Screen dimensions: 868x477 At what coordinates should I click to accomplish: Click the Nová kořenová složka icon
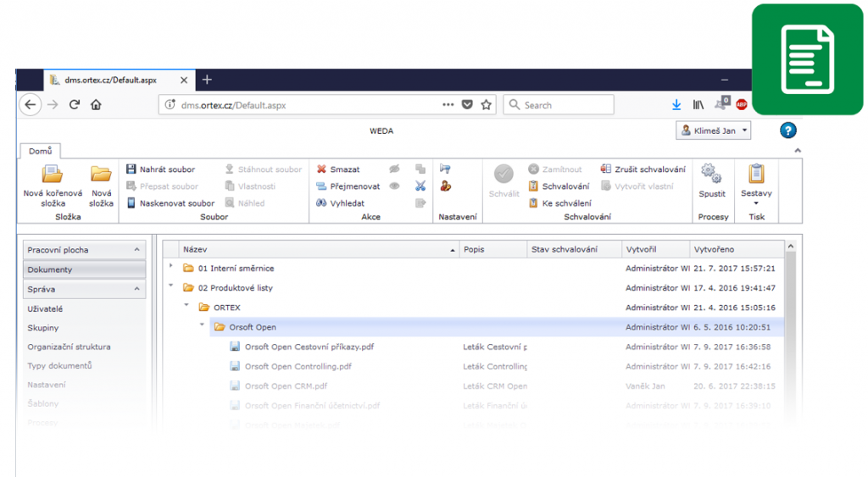[x=53, y=174]
